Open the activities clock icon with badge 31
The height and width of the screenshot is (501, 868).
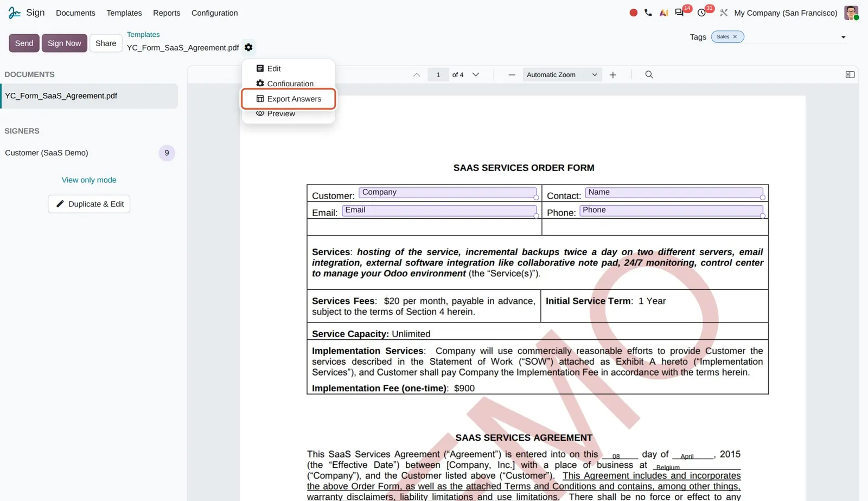pyautogui.click(x=701, y=12)
